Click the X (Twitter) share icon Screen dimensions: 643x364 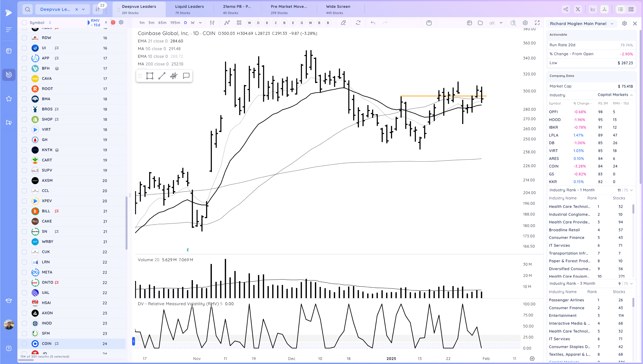point(578,9)
